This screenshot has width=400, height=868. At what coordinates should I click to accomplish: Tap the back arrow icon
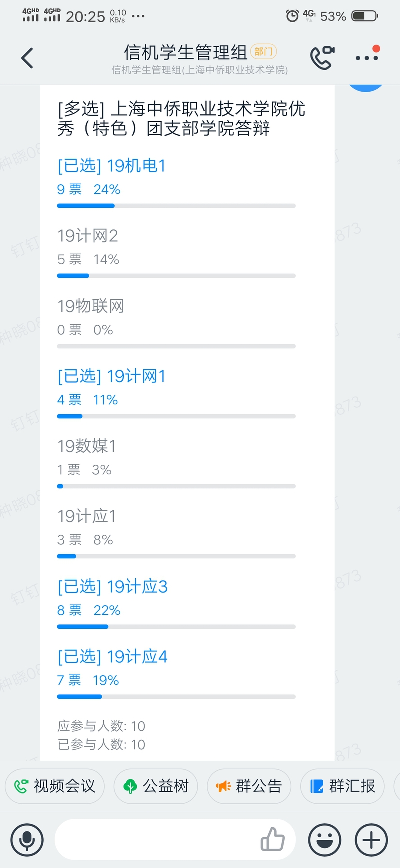click(27, 58)
